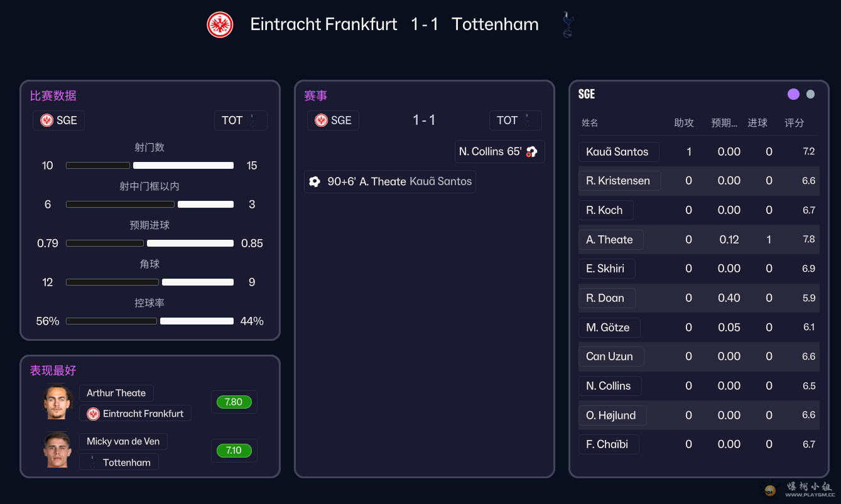Open A. Theate player entry in table

point(610,240)
